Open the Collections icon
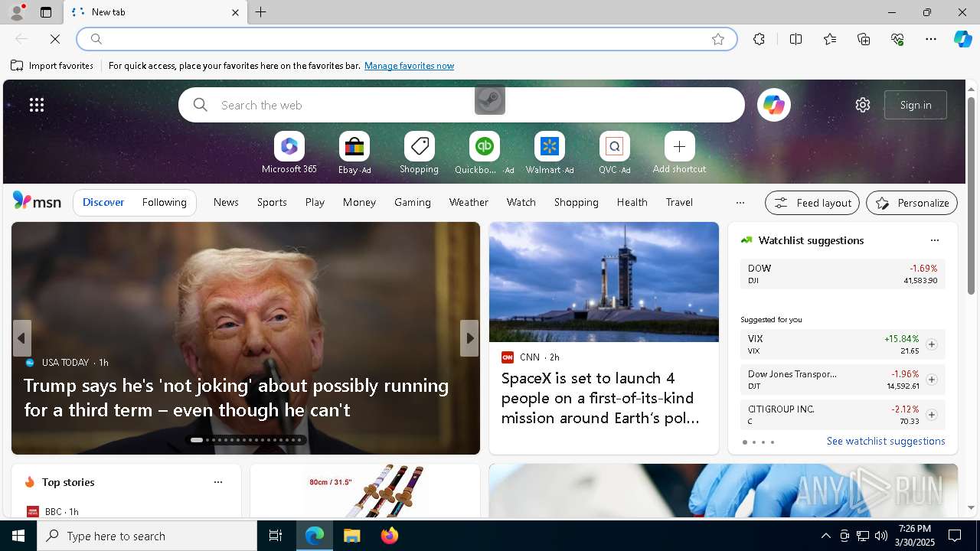The image size is (980, 551). (864, 39)
